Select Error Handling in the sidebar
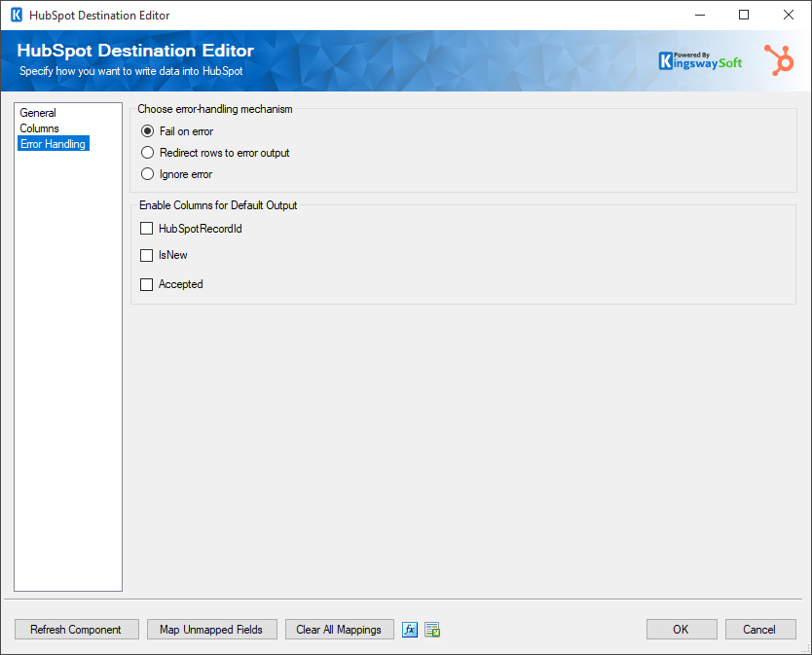This screenshot has width=812, height=655. pyautogui.click(x=53, y=143)
